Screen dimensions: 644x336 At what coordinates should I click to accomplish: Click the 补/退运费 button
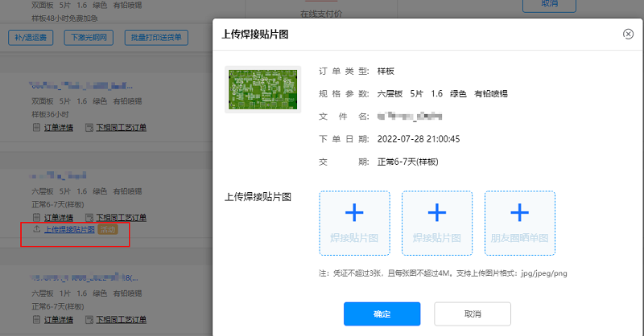[32, 37]
